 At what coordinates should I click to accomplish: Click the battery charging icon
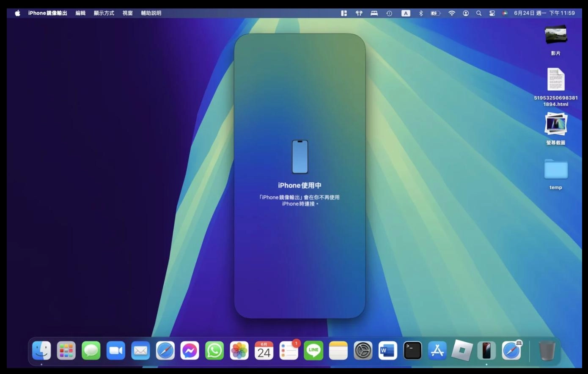436,13
